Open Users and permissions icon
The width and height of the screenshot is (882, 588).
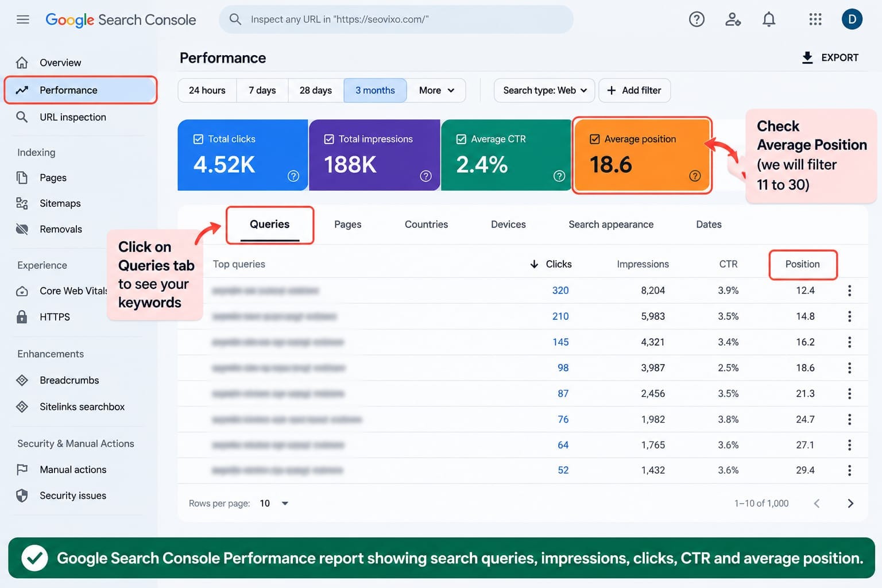click(x=733, y=20)
